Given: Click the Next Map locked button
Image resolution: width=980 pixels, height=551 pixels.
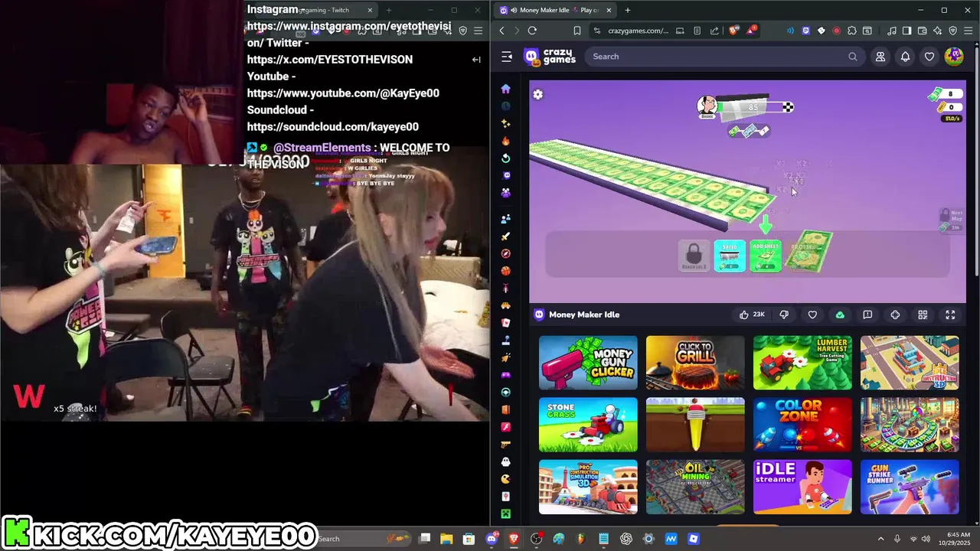Looking at the screenshot, I should coord(952,219).
